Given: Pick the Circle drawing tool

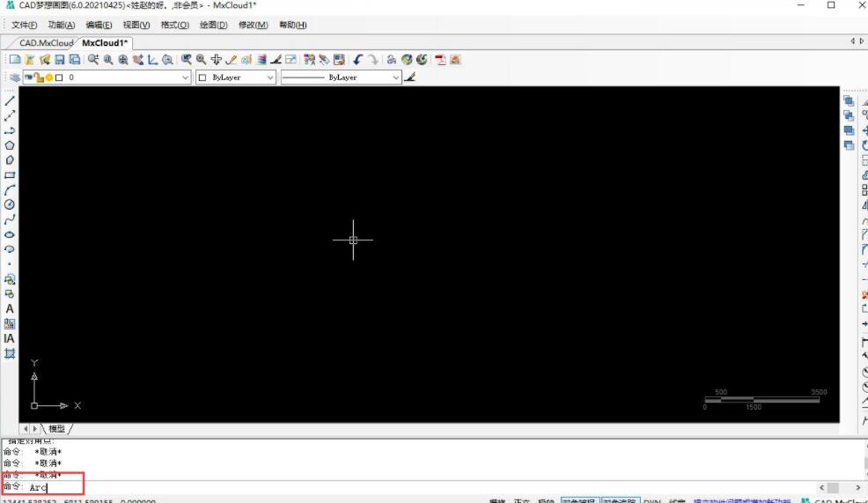Looking at the screenshot, I should (x=10, y=204).
